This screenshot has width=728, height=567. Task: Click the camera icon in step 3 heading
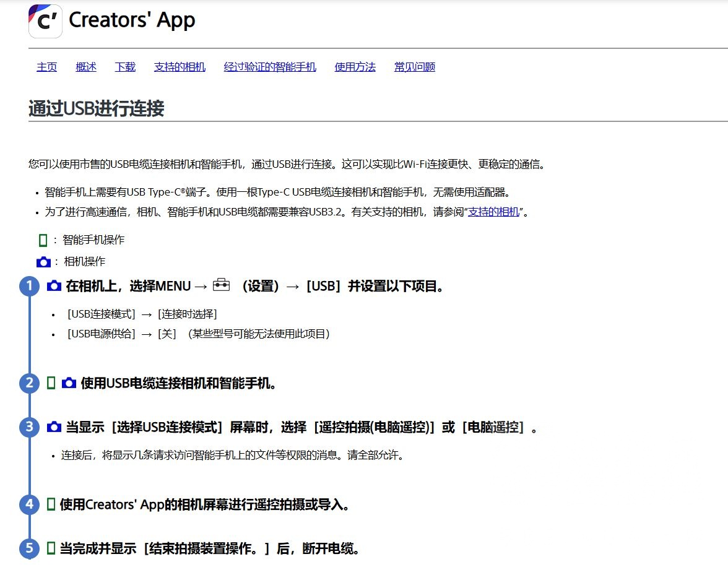[54, 426]
